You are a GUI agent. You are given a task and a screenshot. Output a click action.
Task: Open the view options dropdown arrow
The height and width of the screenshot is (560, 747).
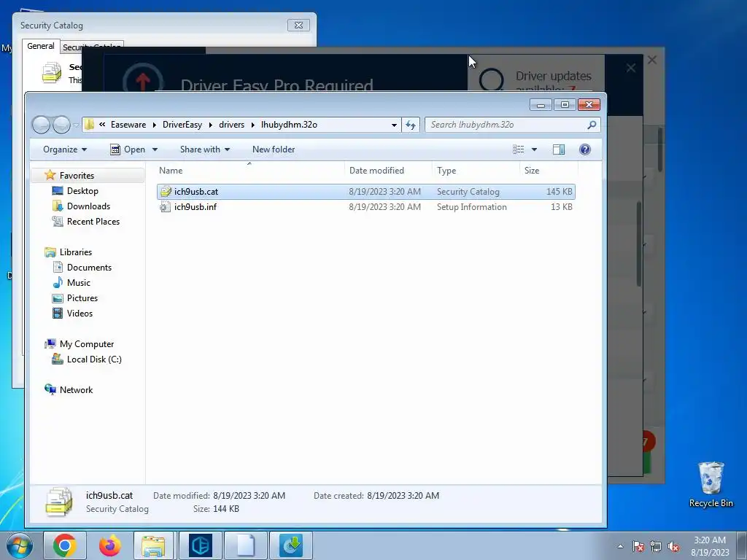click(534, 149)
